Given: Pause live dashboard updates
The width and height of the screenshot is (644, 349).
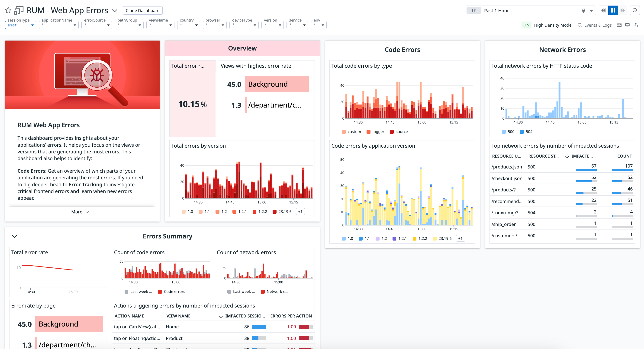Looking at the screenshot, I should (613, 10).
